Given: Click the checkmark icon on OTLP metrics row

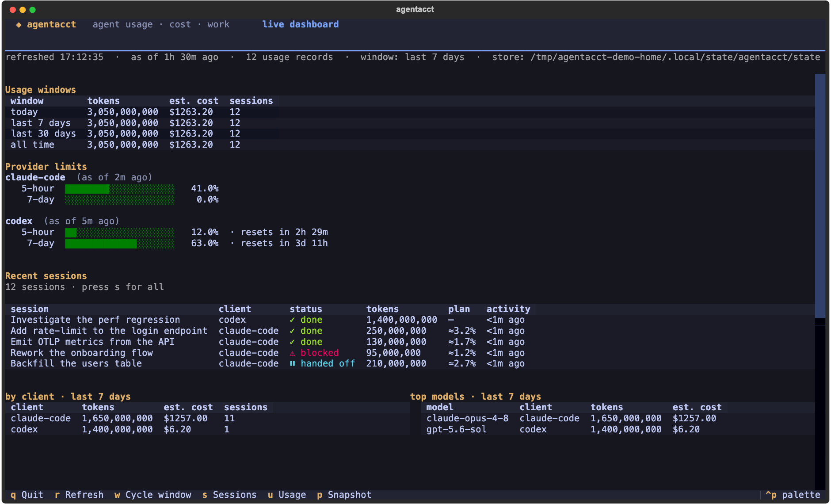Looking at the screenshot, I should tap(292, 342).
